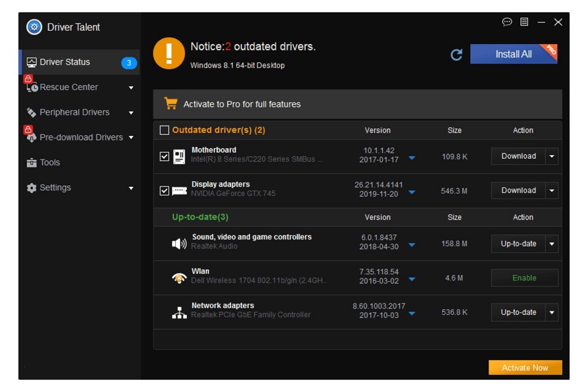Open Display adapters version dropdown arrow
The width and height of the screenshot is (588, 392).
[x=412, y=192]
